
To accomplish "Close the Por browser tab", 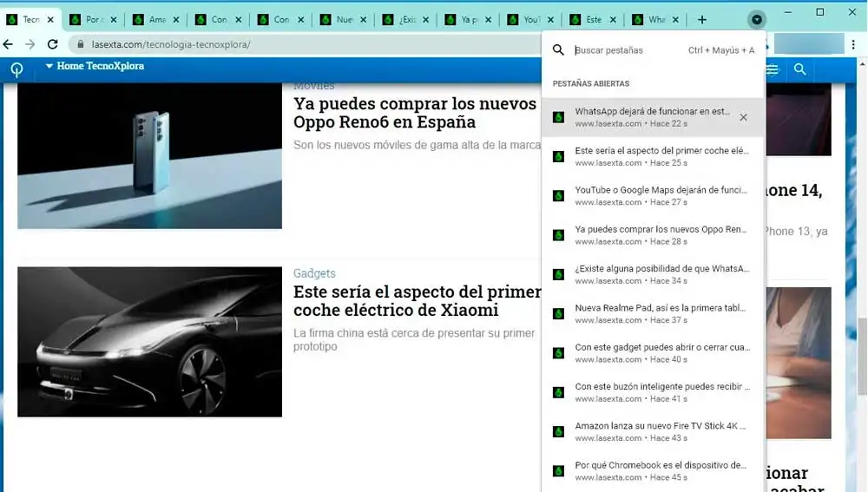I will pyautogui.click(x=114, y=20).
